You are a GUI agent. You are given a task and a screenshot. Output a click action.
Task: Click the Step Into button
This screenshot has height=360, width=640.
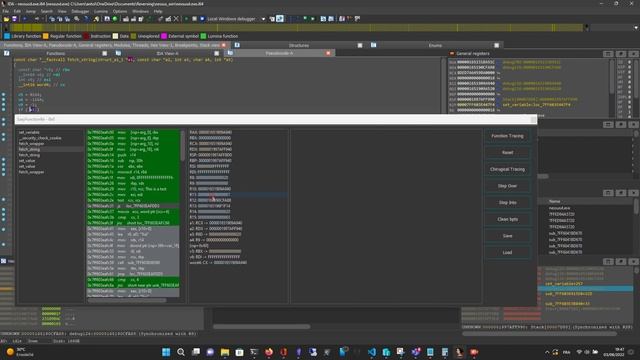[x=507, y=203]
